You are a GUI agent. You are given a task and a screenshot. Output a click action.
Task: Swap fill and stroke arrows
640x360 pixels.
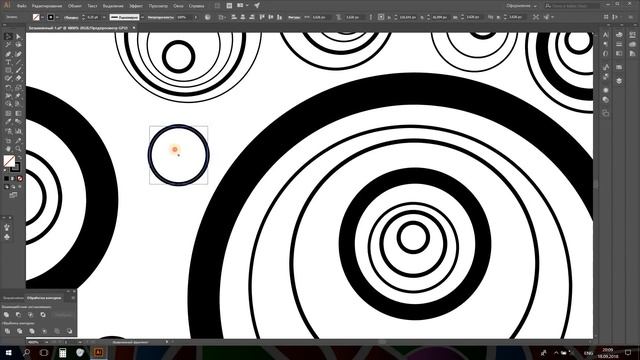(19, 157)
